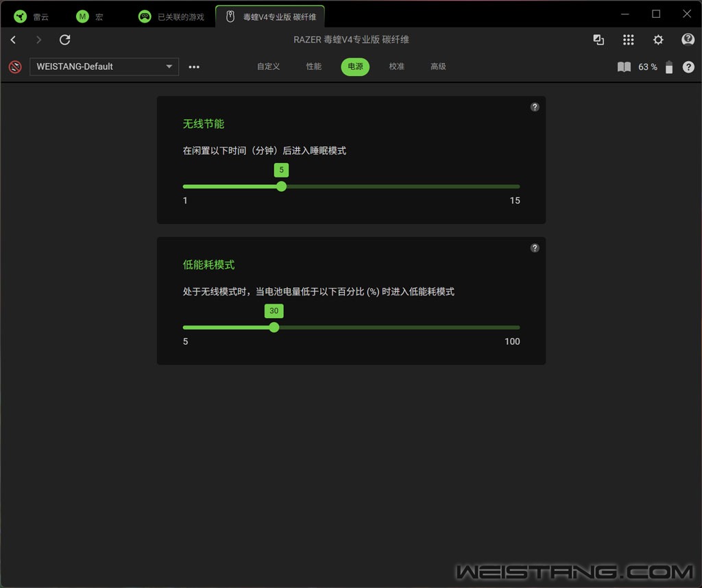Select the 毒蝰V4专业版 碳纤维 device tab
The image size is (702, 588).
click(270, 17)
